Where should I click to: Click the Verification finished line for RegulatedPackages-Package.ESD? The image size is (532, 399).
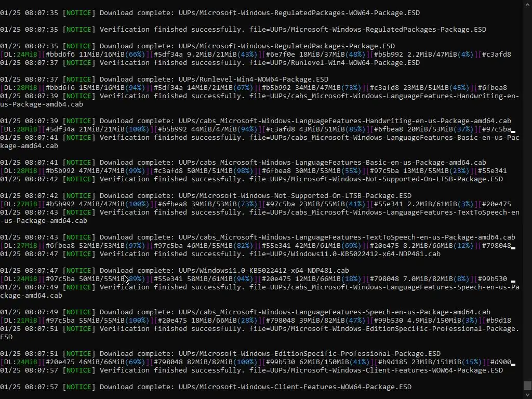coord(243,30)
